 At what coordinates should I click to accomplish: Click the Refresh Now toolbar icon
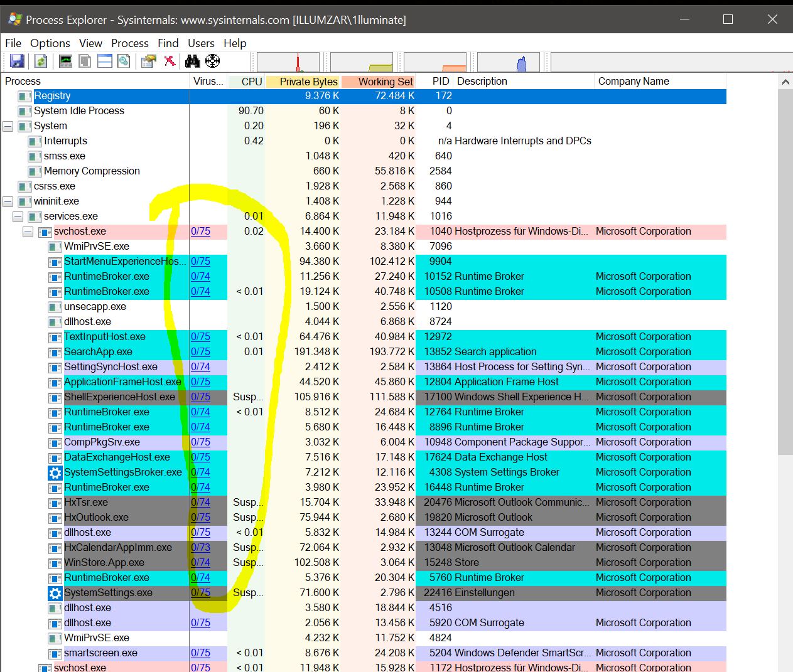(41, 61)
